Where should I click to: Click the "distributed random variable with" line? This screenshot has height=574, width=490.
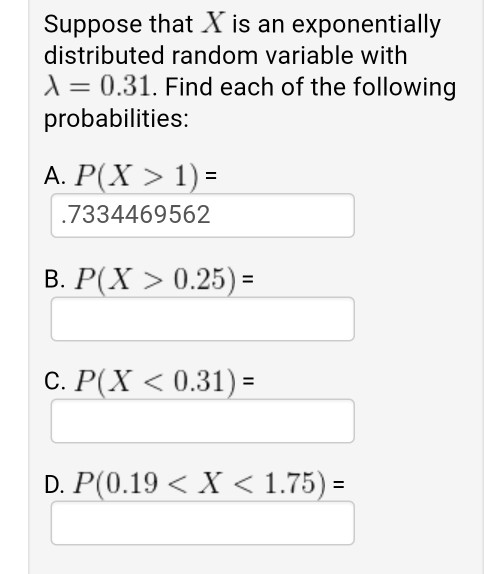tap(225, 55)
